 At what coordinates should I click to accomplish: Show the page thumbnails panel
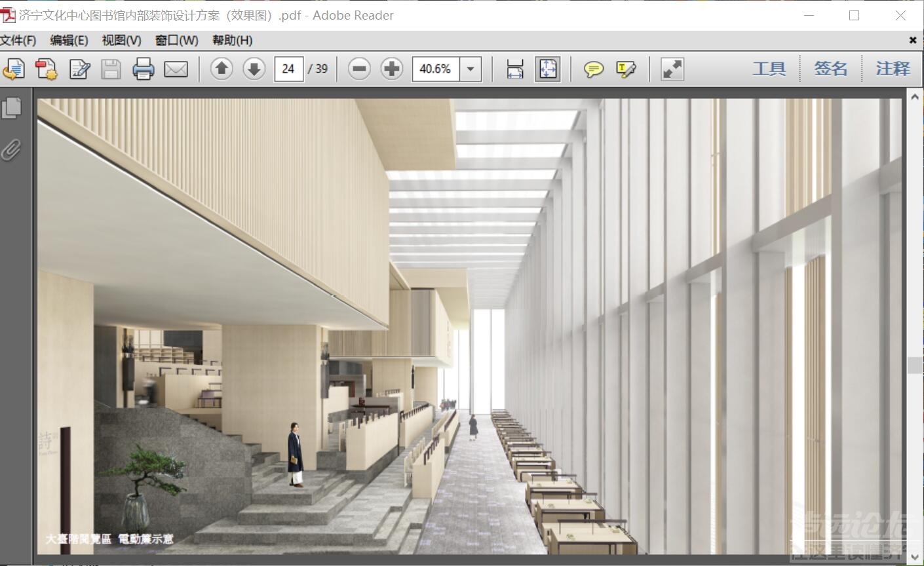pos(12,108)
